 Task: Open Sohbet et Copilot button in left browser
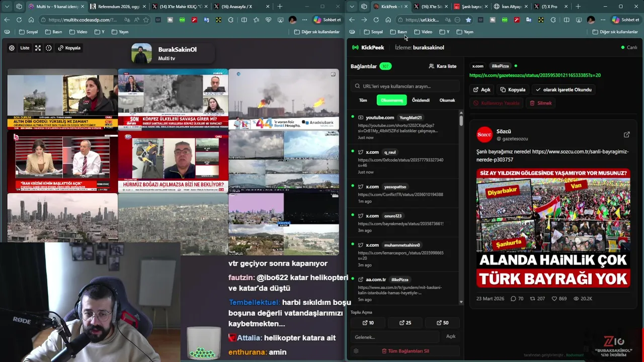point(327,20)
